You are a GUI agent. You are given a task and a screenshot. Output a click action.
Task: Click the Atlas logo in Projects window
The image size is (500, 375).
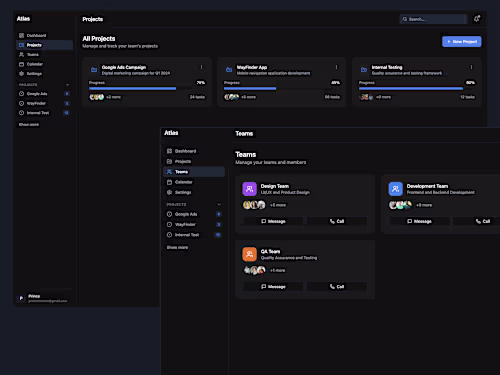23,19
